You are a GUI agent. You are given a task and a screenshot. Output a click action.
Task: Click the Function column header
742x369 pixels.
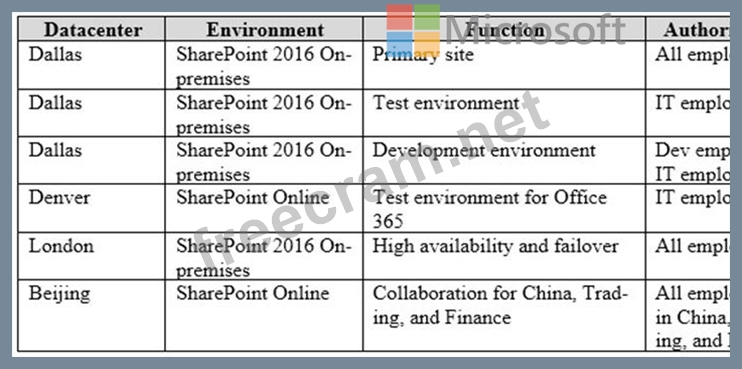(504, 29)
